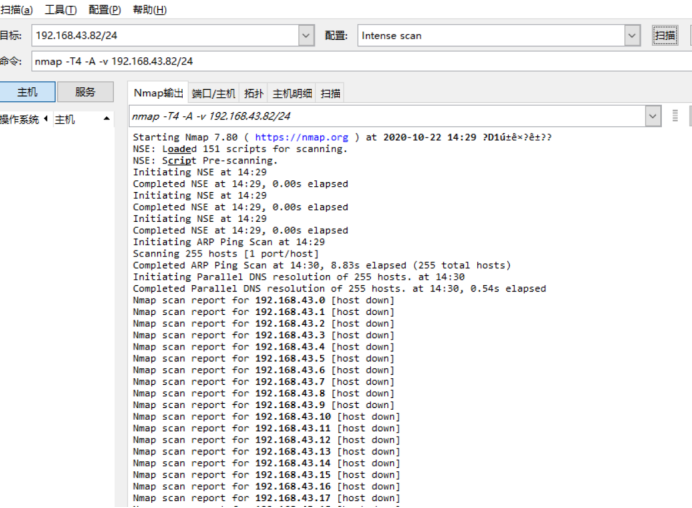This screenshot has width=692, height=508.
Task: Click scan report line for 192.168.43.1
Action: click(x=263, y=312)
